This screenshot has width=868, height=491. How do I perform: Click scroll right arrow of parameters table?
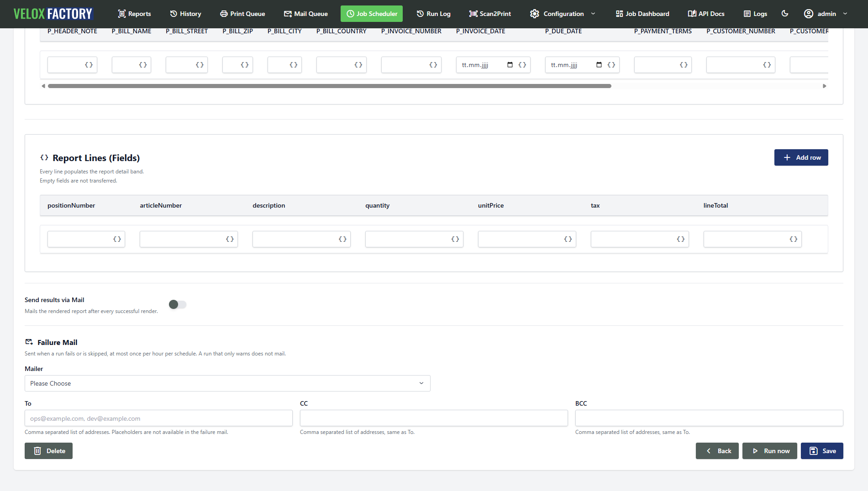(x=825, y=86)
